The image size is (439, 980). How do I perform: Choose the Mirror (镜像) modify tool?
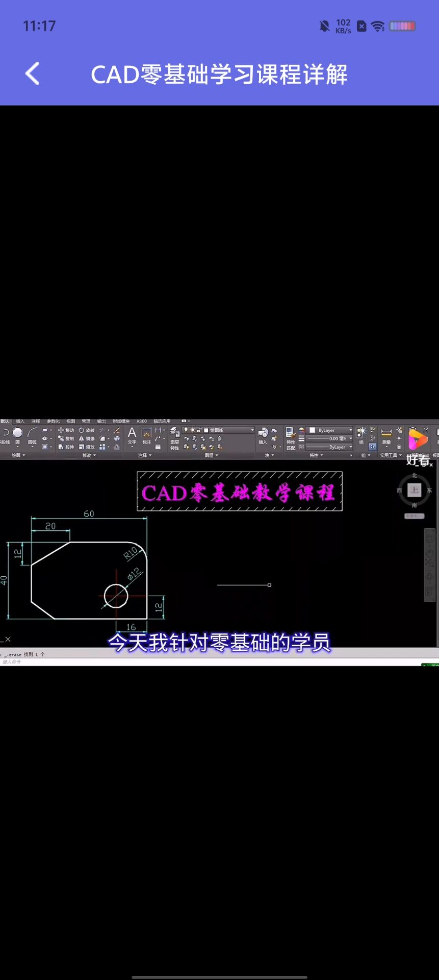click(87, 438)
